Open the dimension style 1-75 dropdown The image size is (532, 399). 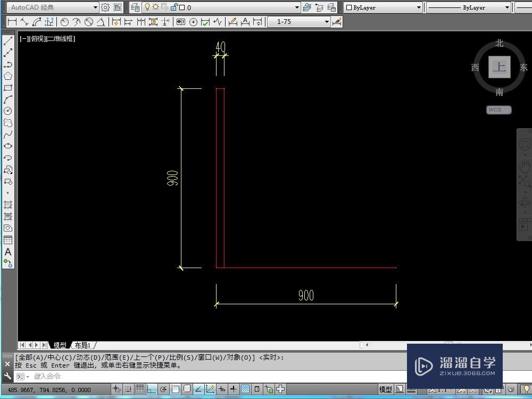click(327, 22)
